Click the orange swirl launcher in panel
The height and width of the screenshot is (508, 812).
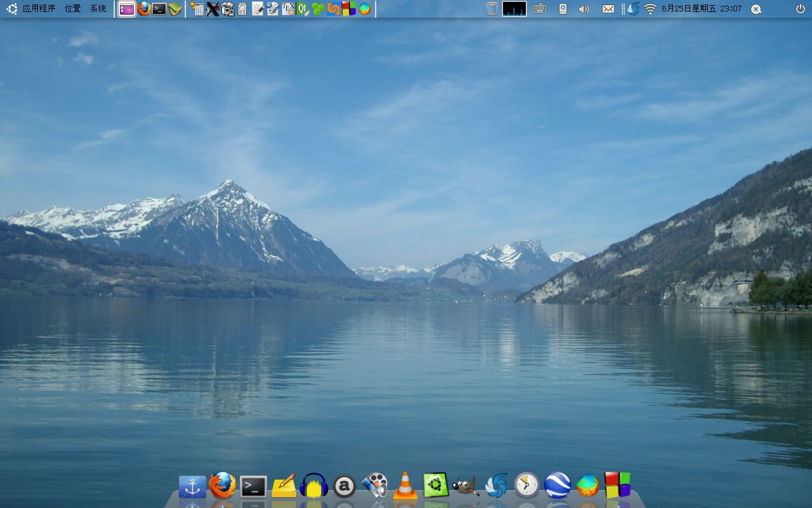point(333,9)
